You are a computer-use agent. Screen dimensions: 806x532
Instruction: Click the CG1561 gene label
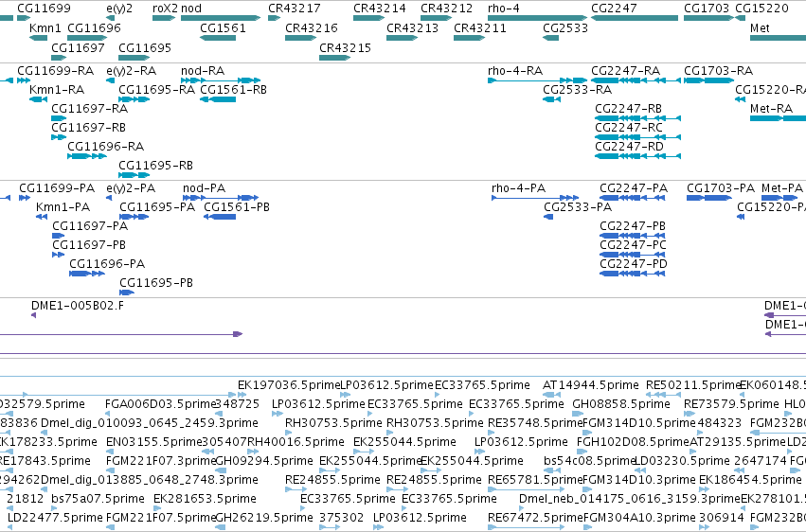pyautogui.click(x=223, y=27)
